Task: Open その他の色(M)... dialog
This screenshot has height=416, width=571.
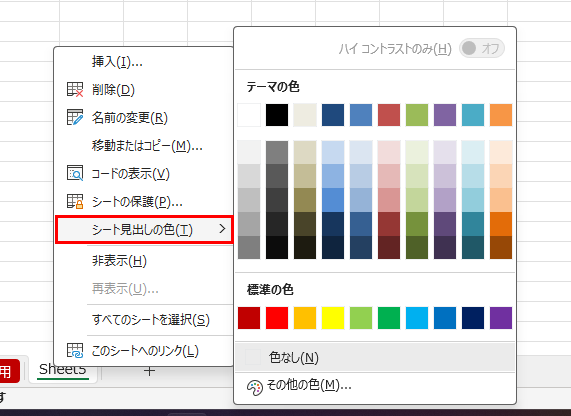Action: [375, 386]
